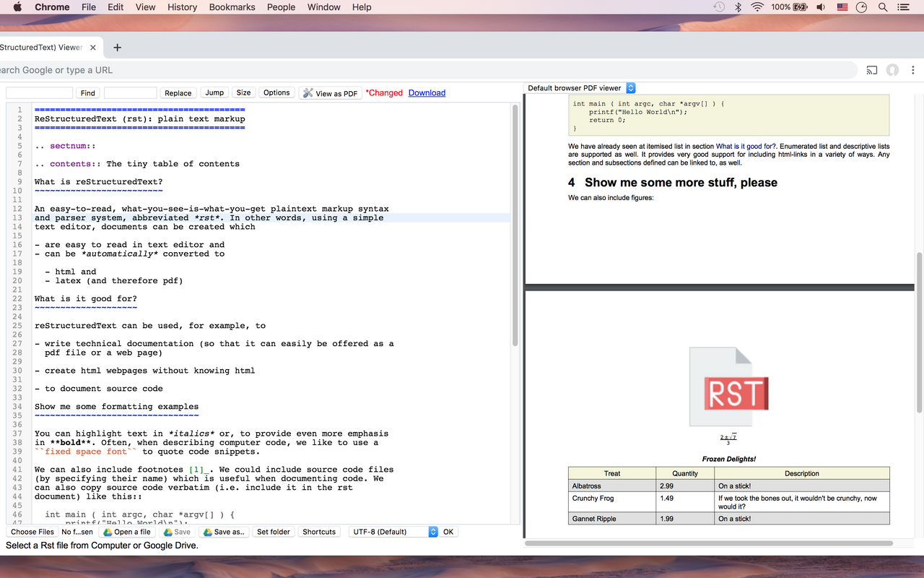Open Spotlight search icon
Screen dimensions: 924x578
coord(882,7)
